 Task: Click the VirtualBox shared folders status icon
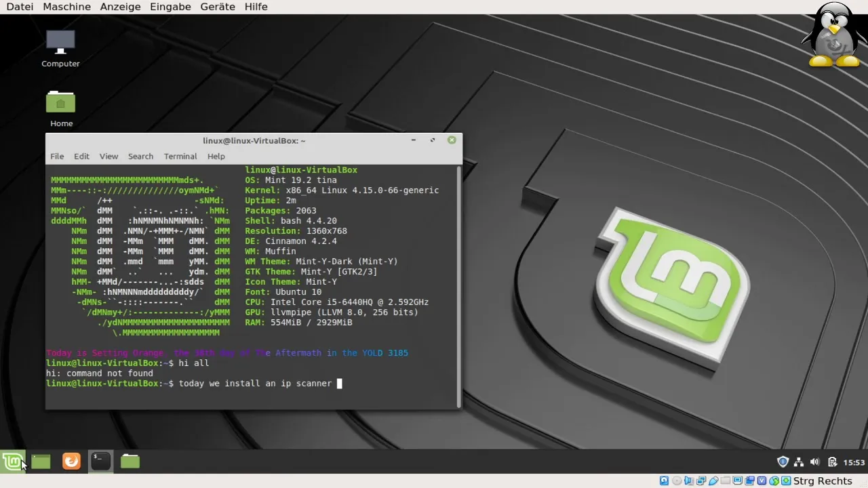[726, 481]
